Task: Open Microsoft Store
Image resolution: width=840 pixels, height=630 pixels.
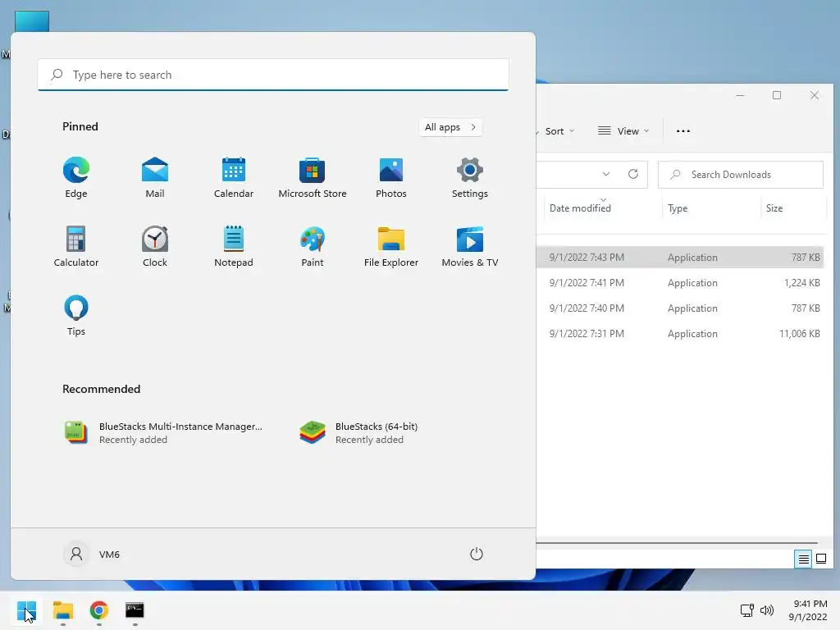Action: [x=313, y=178]
